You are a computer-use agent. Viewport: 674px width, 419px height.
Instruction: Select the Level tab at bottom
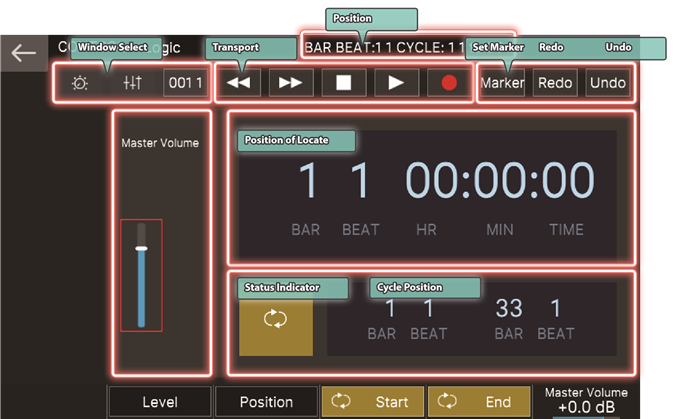click(x=159, y=402)
